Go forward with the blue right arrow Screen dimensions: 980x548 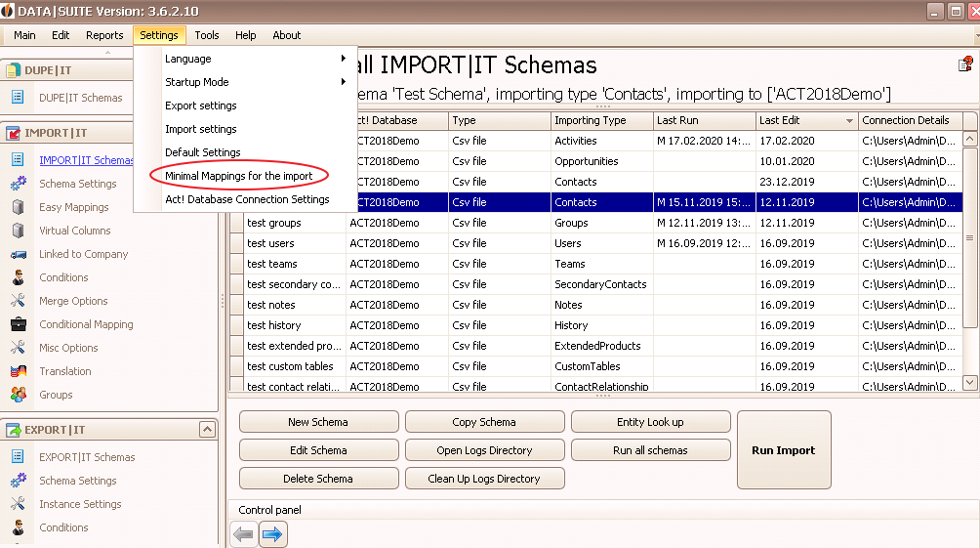[x=272, y=535]
